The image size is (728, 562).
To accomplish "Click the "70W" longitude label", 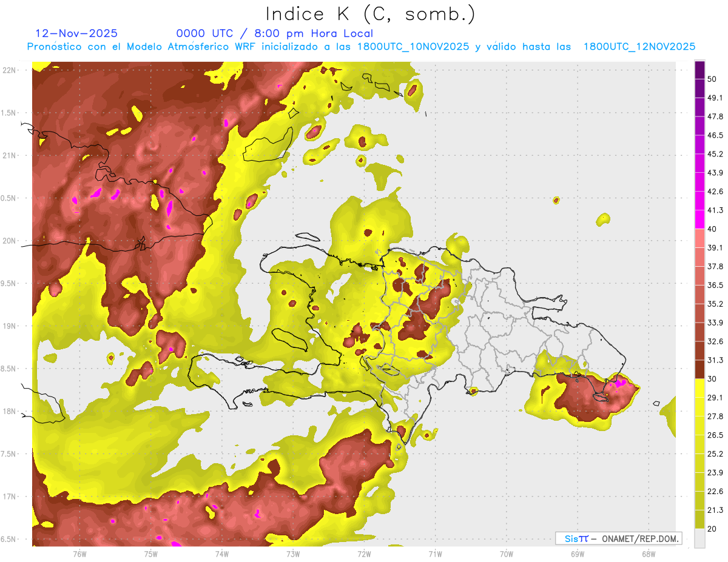I will pyautogui.click(x=506, y=554).
